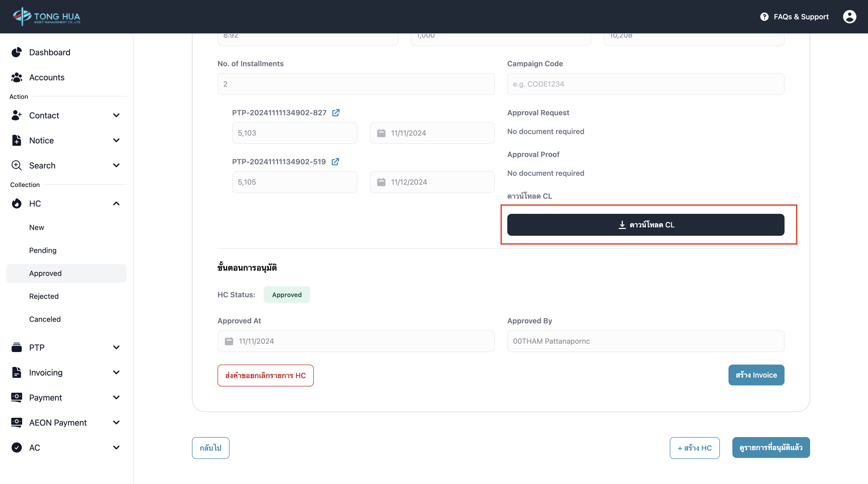Viewport: 868px width, 484px height.
Task: Expand the Contact menu chevron
Action: 116,116
